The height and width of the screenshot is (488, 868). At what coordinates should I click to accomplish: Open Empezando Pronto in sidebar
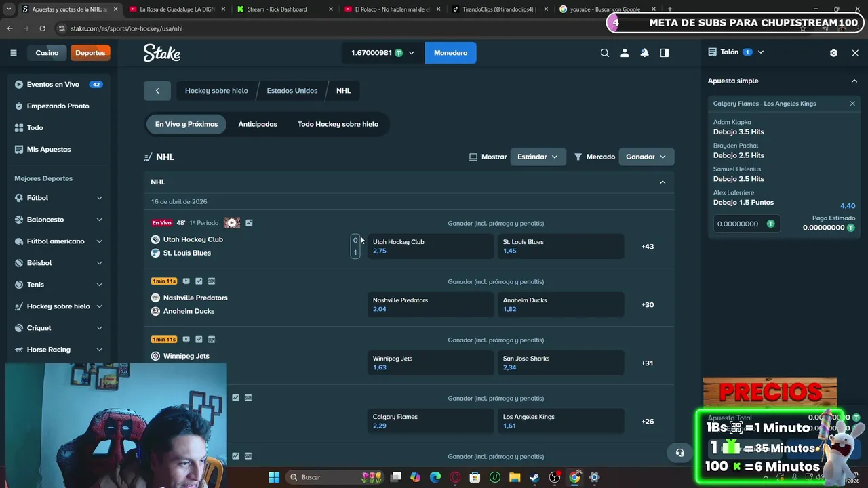click(x=58, y=106)
